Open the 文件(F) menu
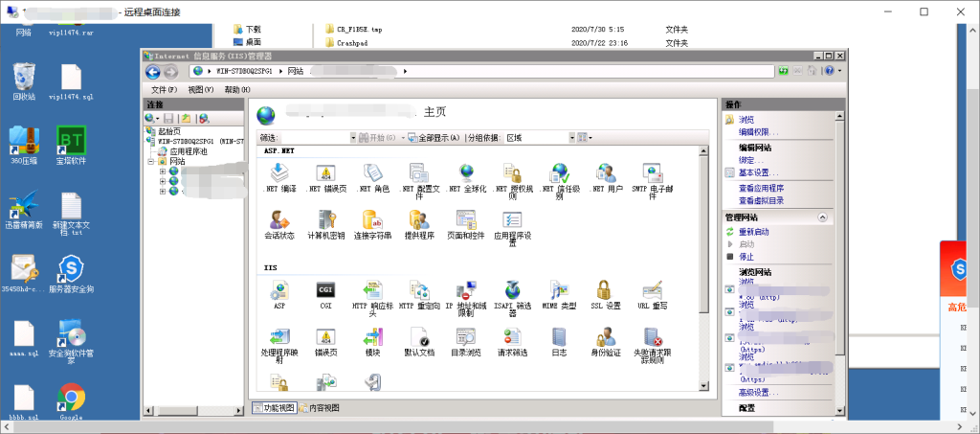Viewport: 980px width, 434px height. coord(164,89)
